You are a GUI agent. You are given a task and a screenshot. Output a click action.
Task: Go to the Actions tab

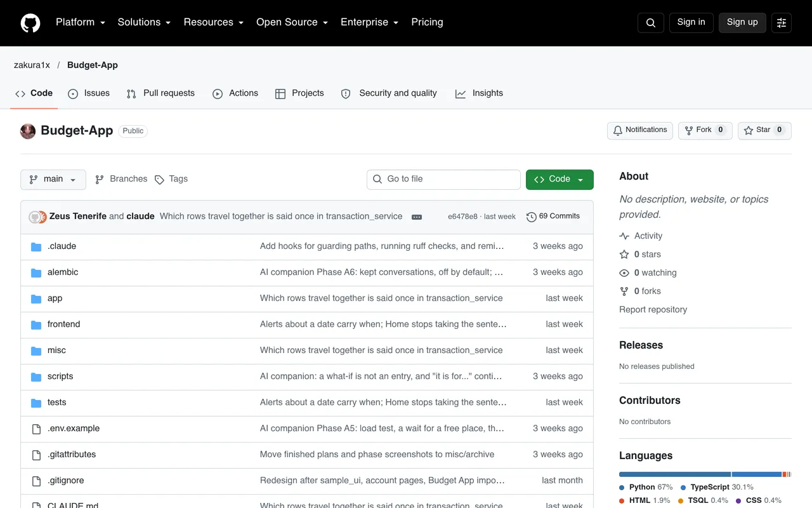coord(235,93)
